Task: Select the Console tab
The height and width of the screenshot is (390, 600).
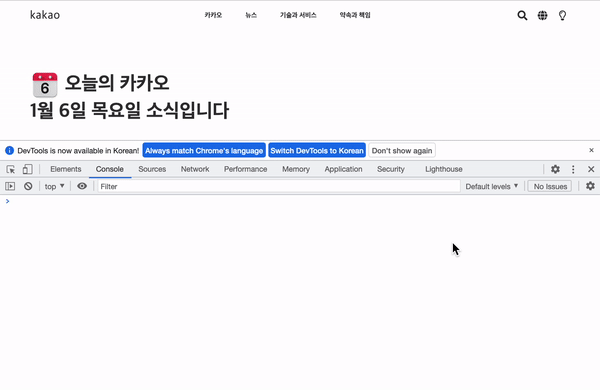Action: (x=110, y=169)
